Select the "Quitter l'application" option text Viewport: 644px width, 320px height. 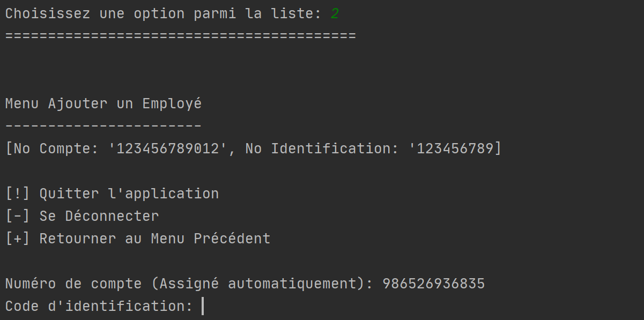(129, 194)
